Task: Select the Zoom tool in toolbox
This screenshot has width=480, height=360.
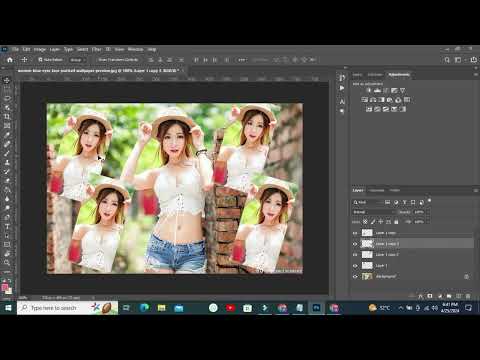Action: [x=7, y=263]
